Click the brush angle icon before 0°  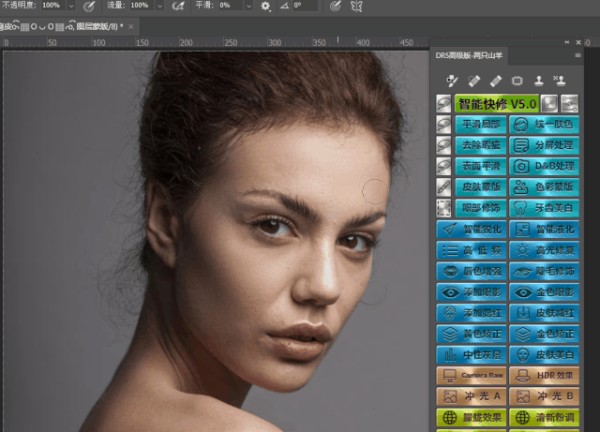284,6
